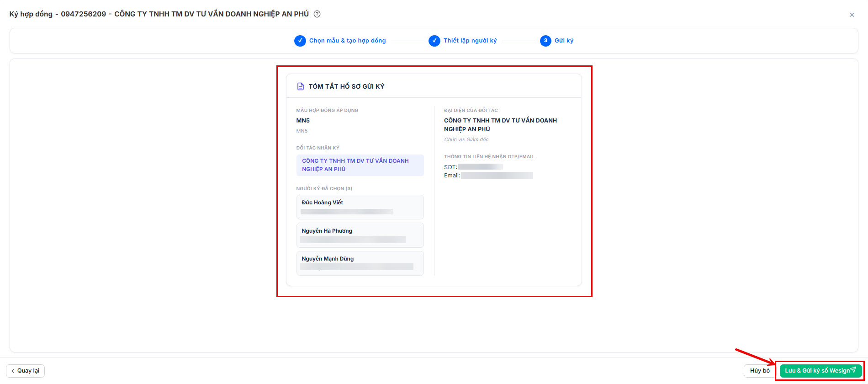Click Thông tin liên hệ nhận OTP/Email label

[489, 156]
